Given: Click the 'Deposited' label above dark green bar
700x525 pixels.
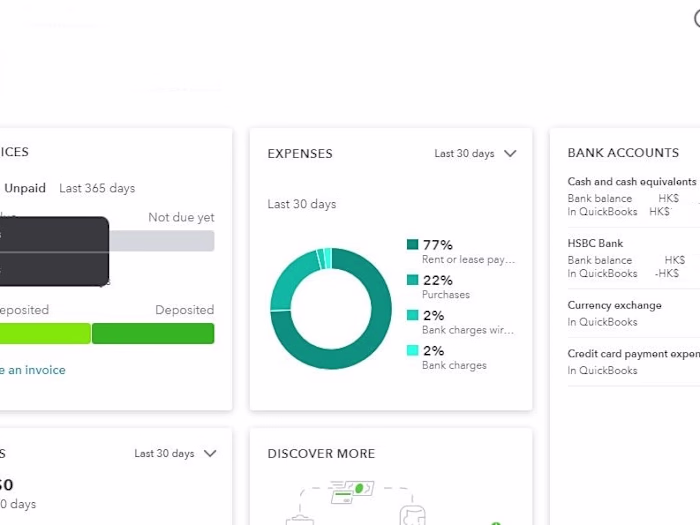Looking at the screenshot, I should (x=184, y=310).
